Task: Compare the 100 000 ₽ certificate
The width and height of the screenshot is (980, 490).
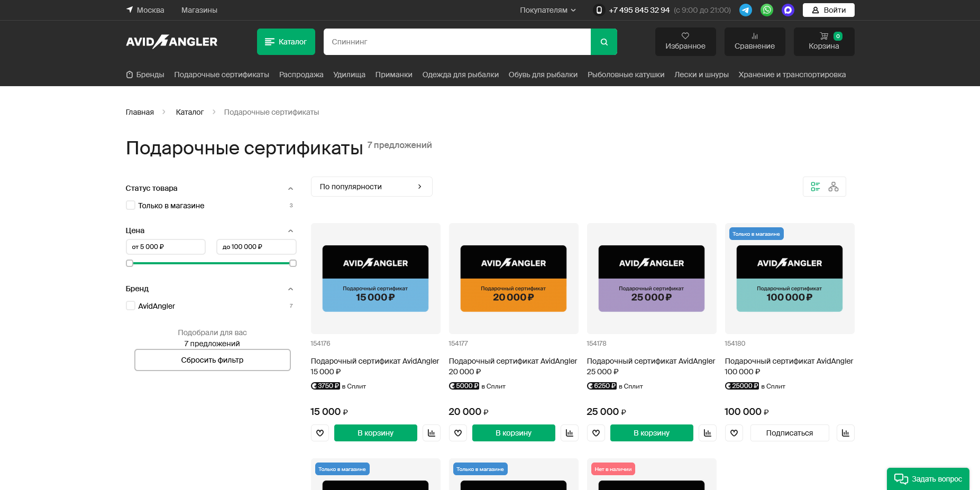Action: click(x=846, y=433)
